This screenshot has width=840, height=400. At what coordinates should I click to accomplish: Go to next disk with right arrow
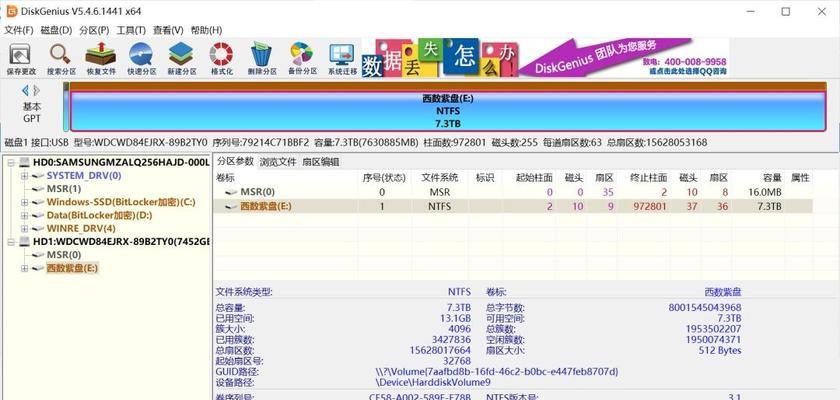36,90
